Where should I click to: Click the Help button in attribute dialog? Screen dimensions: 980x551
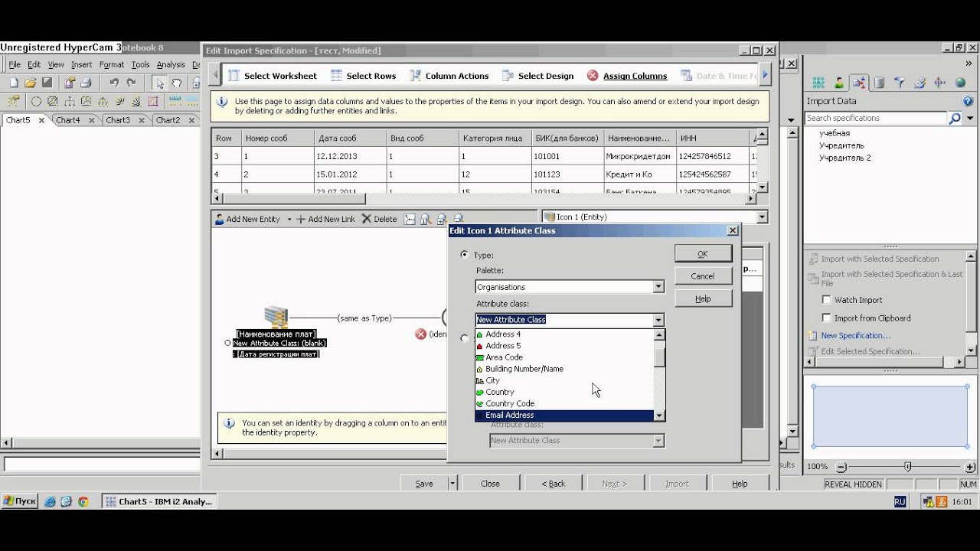click(x=703, y=299)
